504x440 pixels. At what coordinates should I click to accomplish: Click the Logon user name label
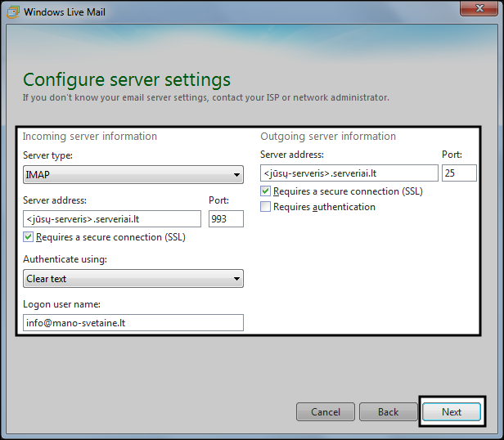coord(61,304)
